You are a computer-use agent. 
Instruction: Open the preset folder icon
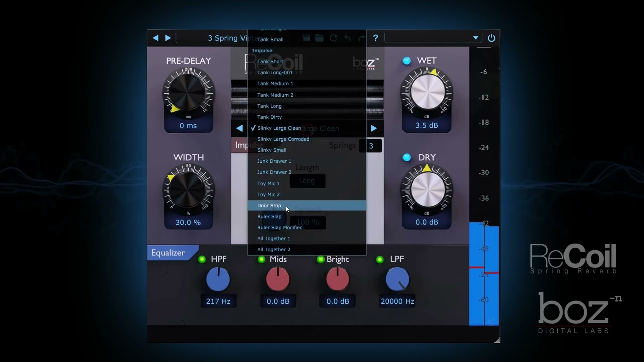tap(319, 38)
